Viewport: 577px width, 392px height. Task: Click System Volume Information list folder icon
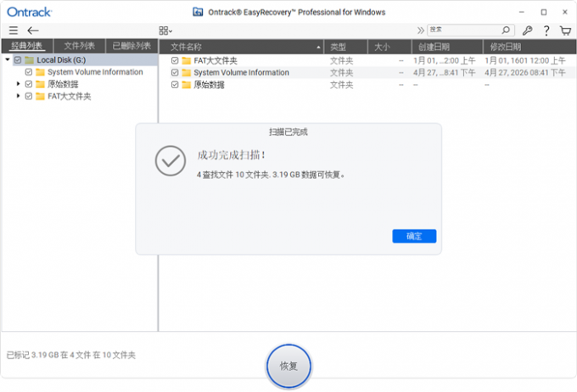pos(187,73)
